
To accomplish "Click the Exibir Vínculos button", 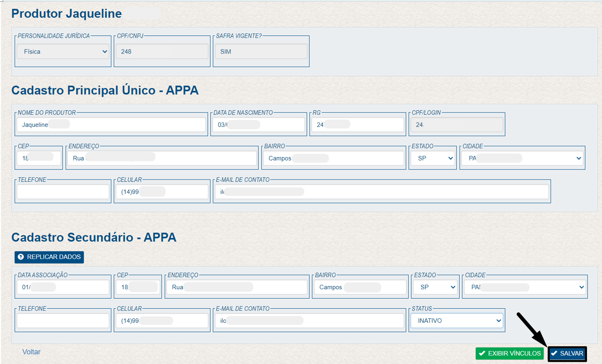I will click(x=510, y=354).
